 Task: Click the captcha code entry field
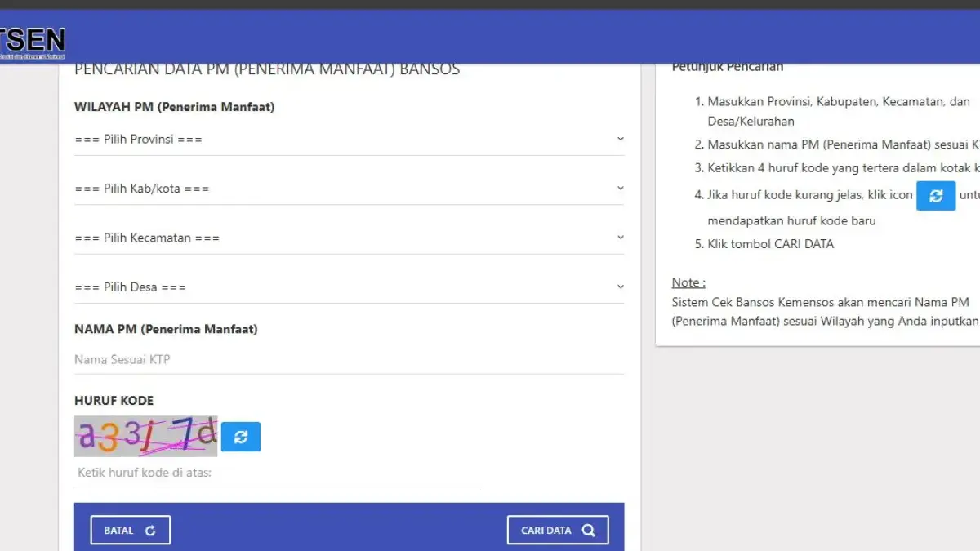pos(278,473)
